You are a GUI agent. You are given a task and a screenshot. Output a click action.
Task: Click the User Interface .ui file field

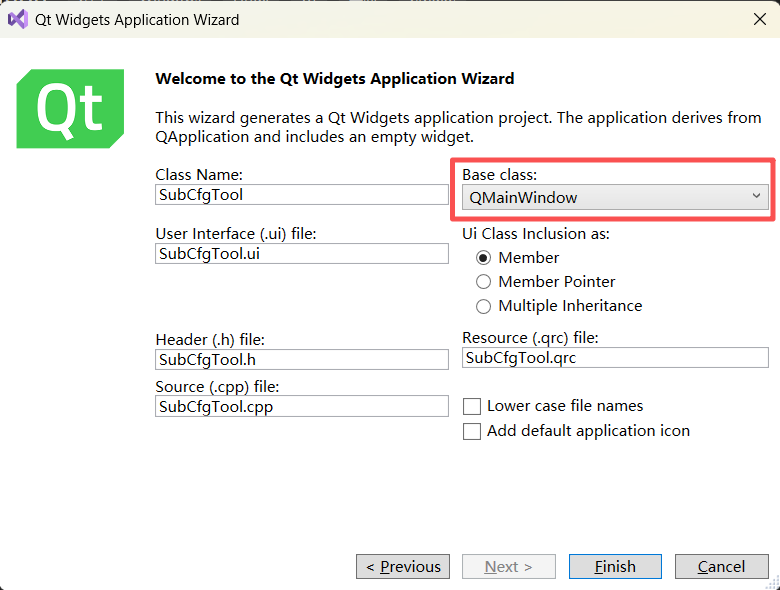coord(301,254)
